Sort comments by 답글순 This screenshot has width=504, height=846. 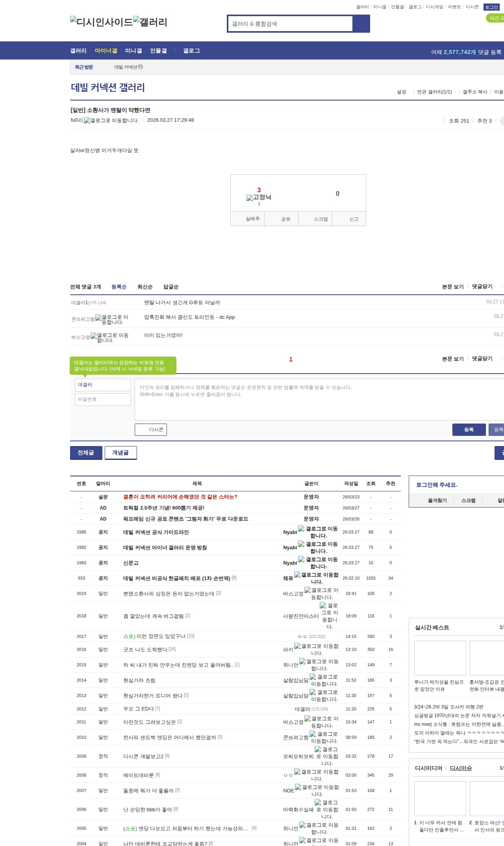click(x=171, y=287)
